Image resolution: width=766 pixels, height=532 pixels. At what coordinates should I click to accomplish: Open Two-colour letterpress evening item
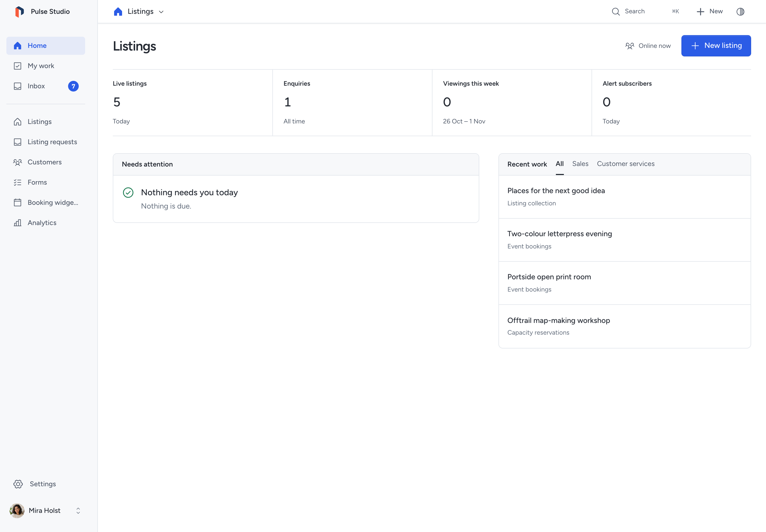(625, 240)
